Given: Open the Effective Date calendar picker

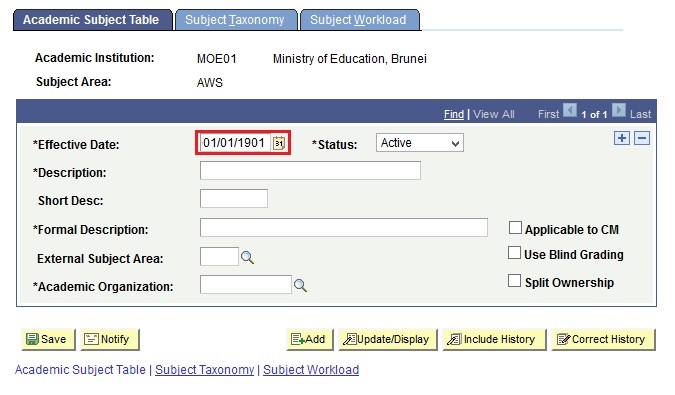Looking at the screenshot, I should click(279, 143).
